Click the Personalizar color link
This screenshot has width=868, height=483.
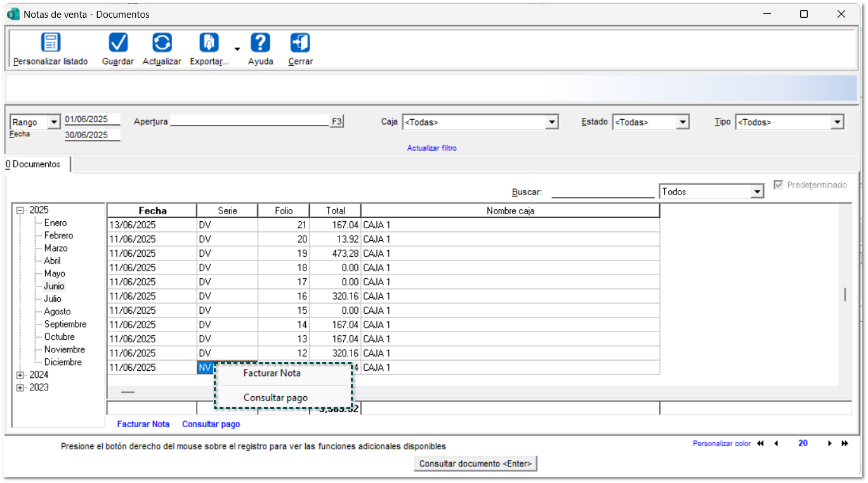tap(721, 444)
